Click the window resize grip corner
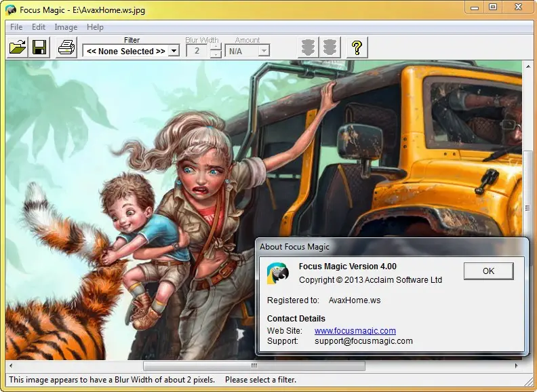Viewport: 537px width, 392px height. pos(529,381)
